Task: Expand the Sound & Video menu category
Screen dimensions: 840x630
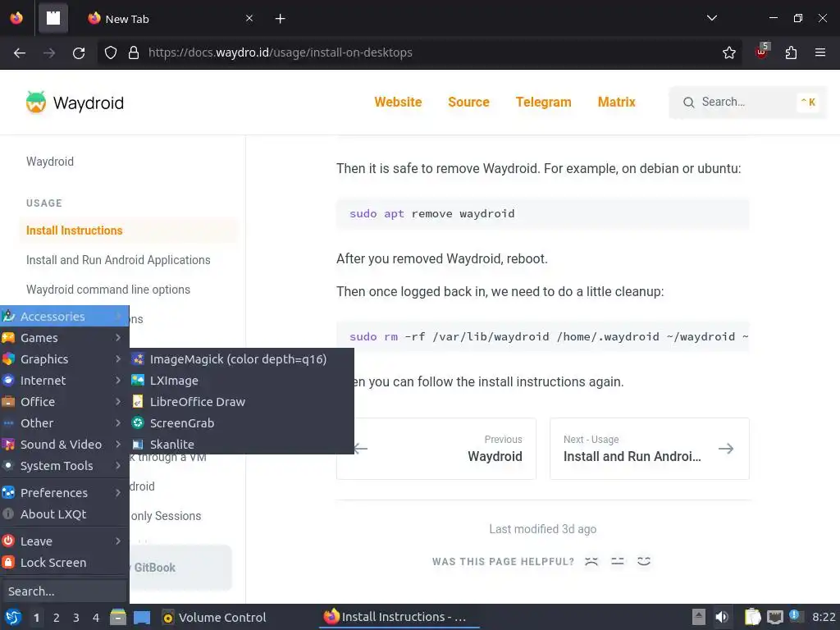Action: click(64, 445)
